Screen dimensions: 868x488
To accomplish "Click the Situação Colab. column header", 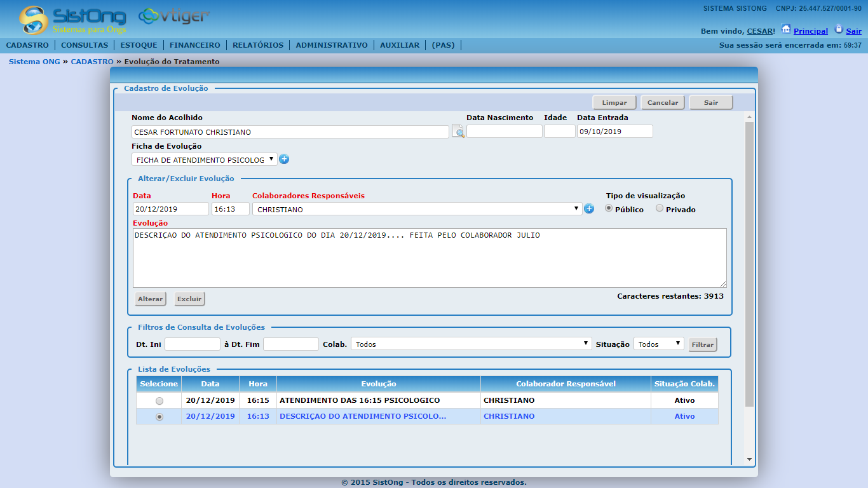I will (x=684, y=384).
